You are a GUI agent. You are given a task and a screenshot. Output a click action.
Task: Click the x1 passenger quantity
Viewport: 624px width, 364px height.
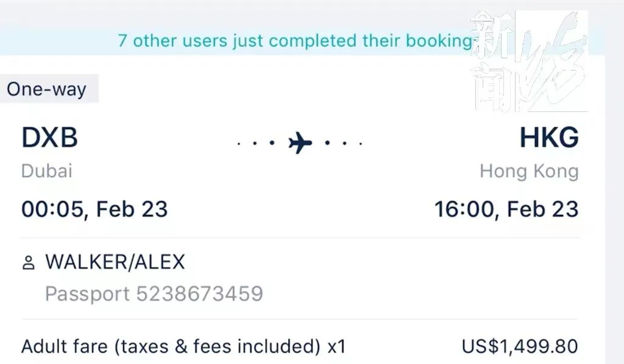tap(336, 347)
